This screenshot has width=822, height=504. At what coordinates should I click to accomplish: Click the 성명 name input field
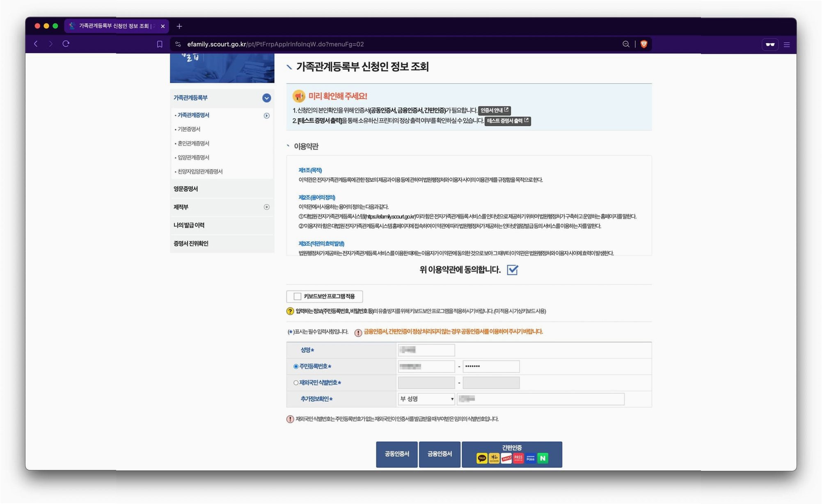point(426,350)
